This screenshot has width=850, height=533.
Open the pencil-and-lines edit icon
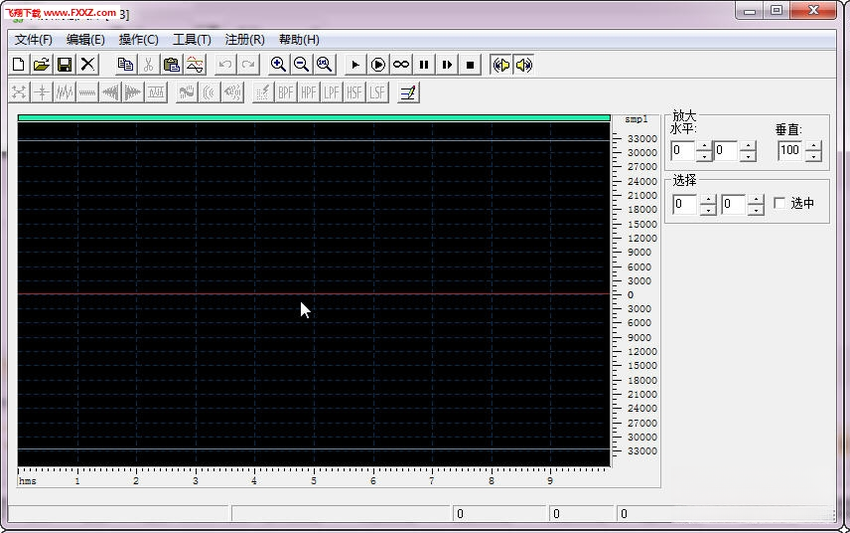point(408,93)
